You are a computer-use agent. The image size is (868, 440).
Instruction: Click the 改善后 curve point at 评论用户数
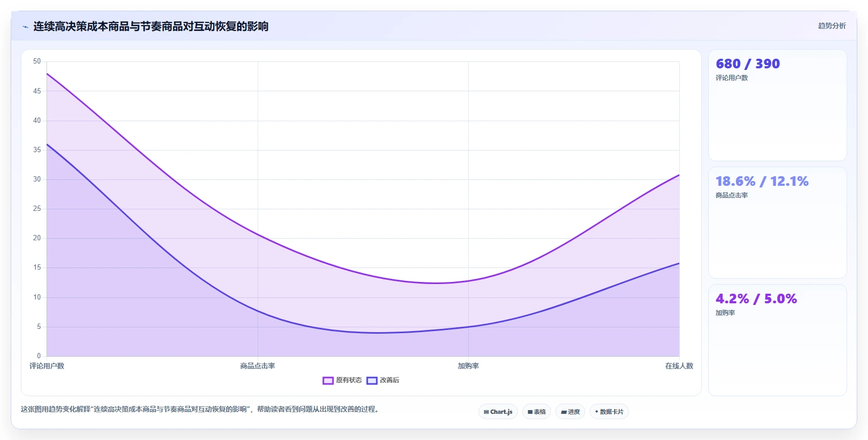pos(47,144)
